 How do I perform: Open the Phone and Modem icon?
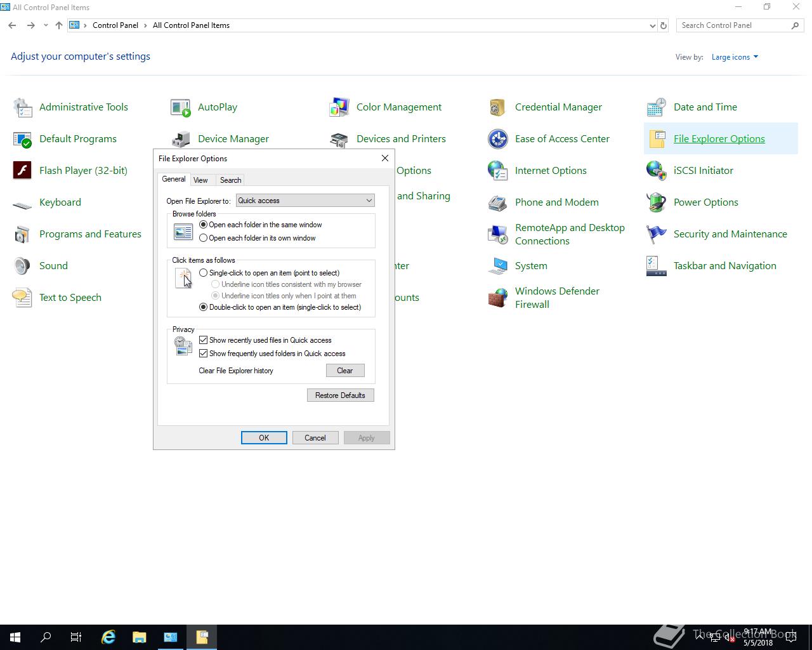498,202
